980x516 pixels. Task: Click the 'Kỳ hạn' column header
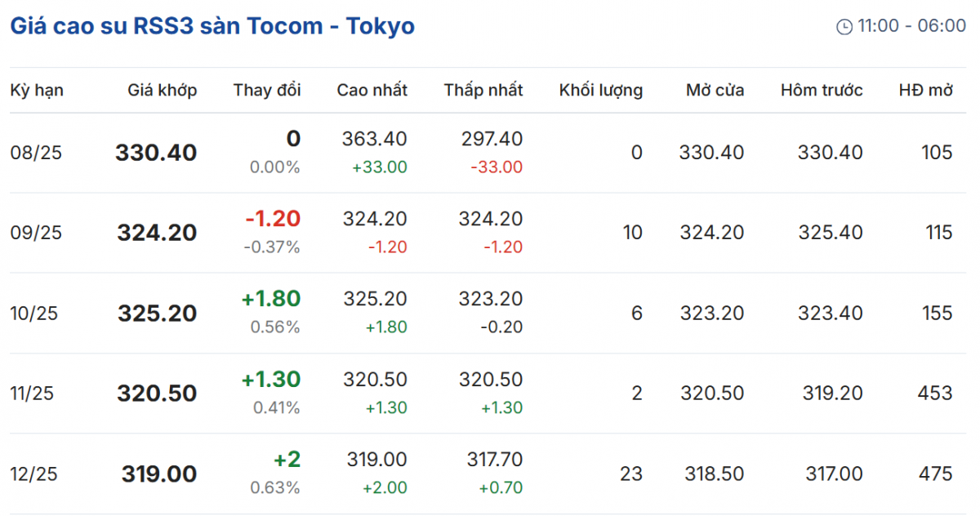37,90
